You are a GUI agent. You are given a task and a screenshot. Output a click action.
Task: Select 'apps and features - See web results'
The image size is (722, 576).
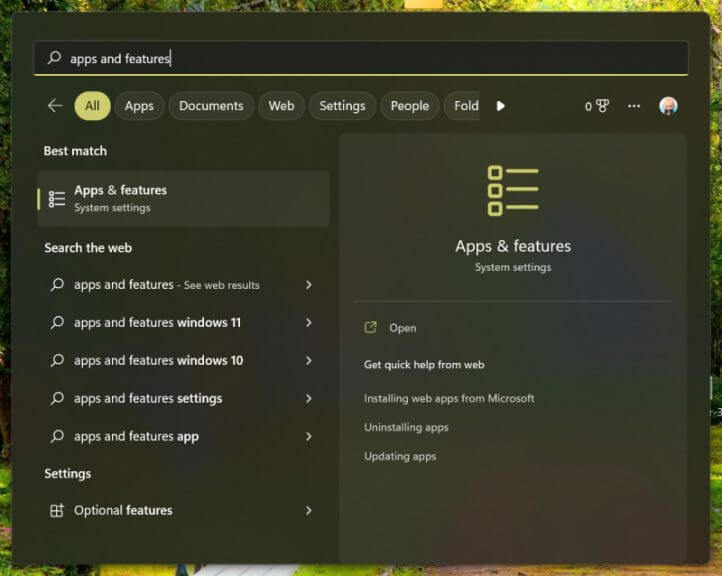coord(183,285)
